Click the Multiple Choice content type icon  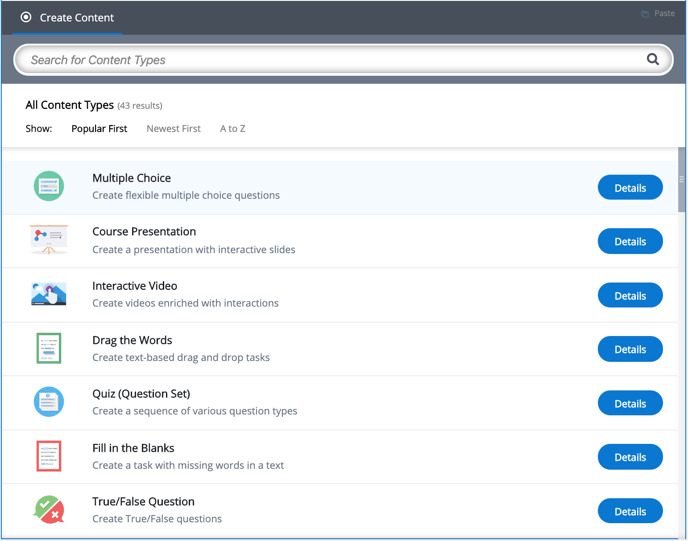pos(48,186)
